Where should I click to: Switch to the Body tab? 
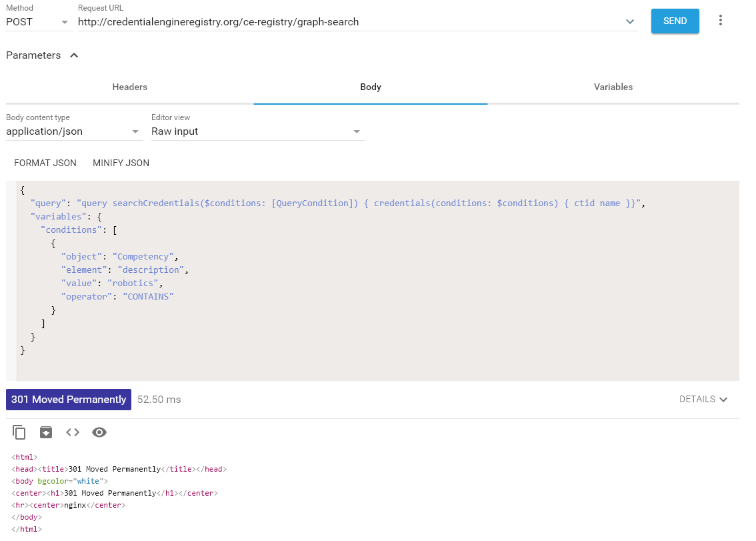coord(370,87)
